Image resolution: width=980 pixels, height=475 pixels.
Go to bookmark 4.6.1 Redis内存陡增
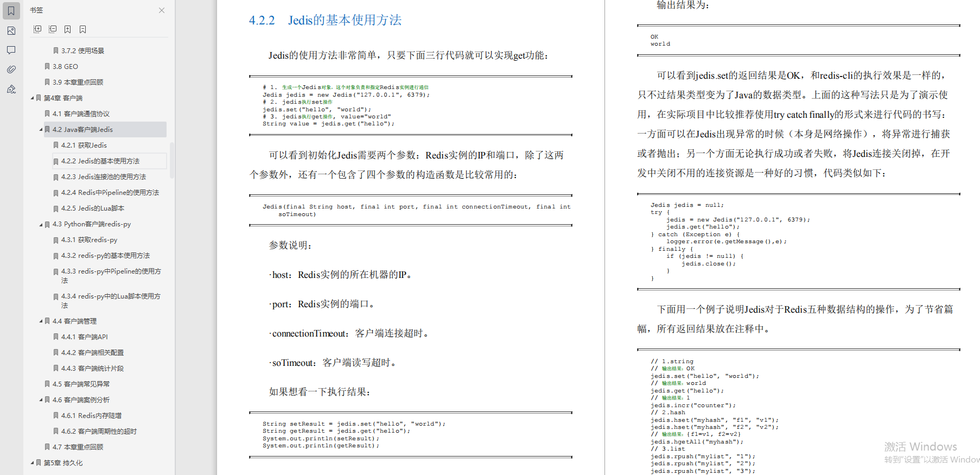[x=91, y=416]
